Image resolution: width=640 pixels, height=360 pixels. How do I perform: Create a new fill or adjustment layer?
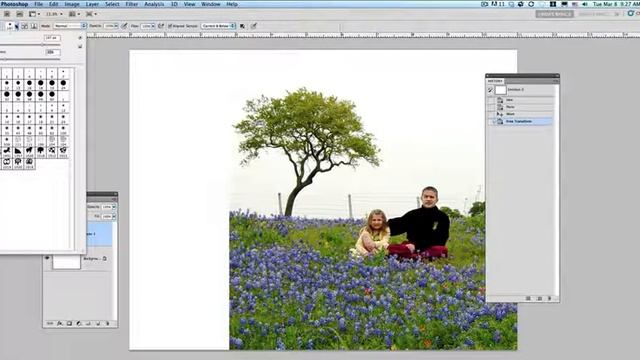click(79, 323)
